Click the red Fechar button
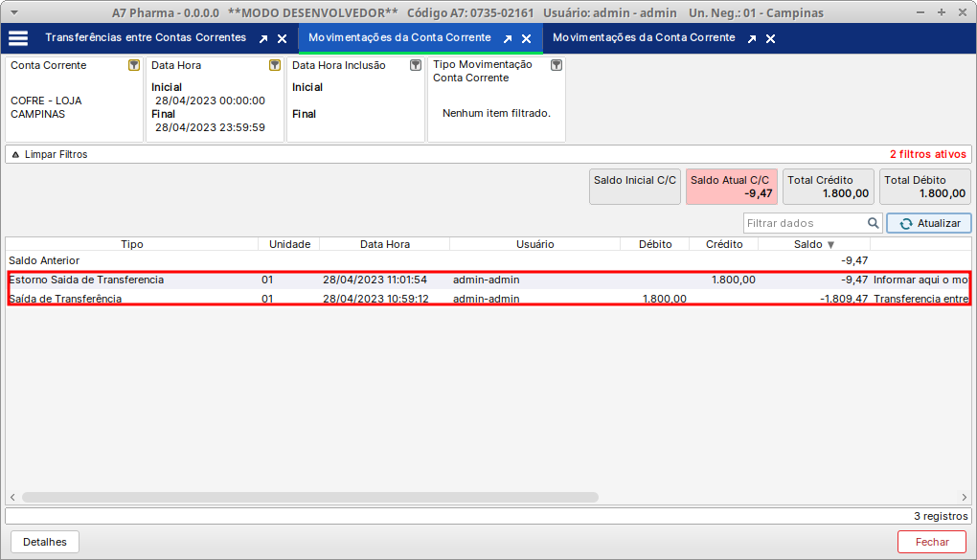The image size is (977, 560). click(x=931, y=542)
